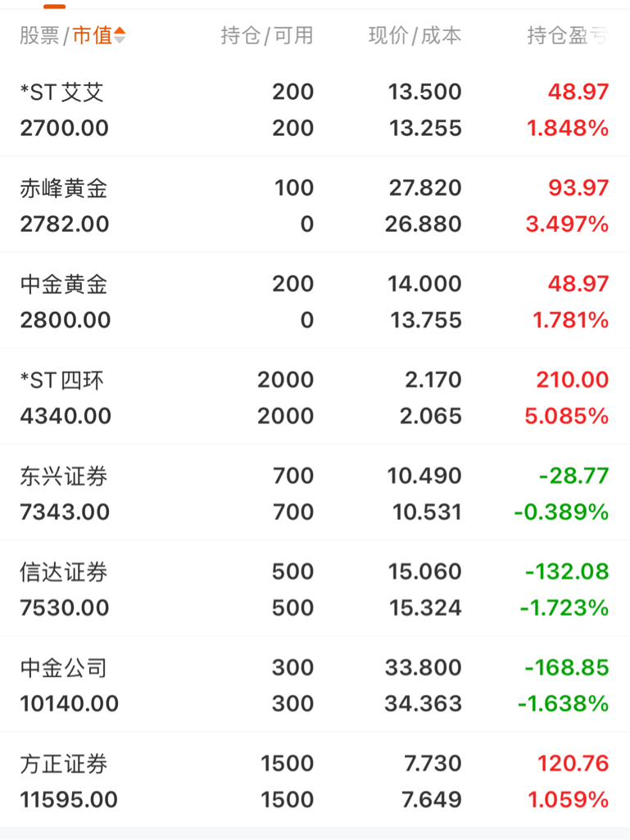Select the 中金黄金 position row
630x840 pixels.
[315, 300]
